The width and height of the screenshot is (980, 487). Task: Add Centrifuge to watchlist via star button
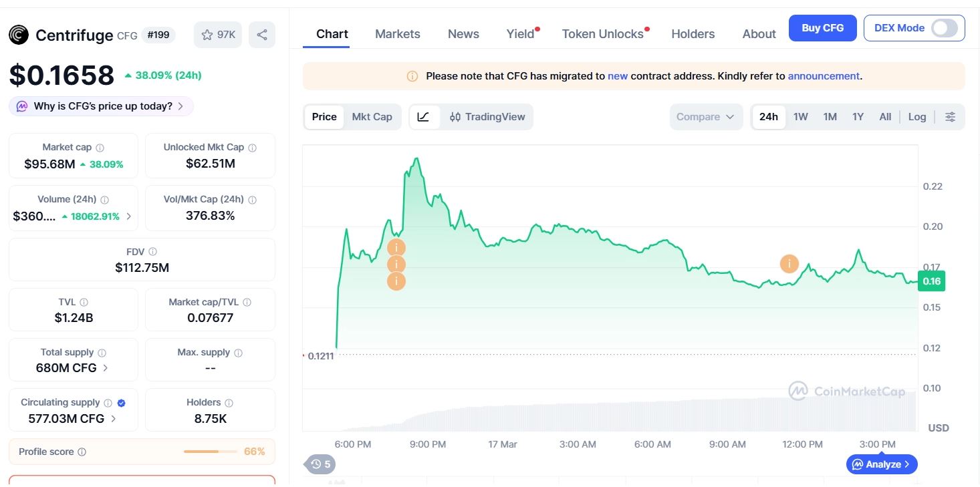click(218, 35)
